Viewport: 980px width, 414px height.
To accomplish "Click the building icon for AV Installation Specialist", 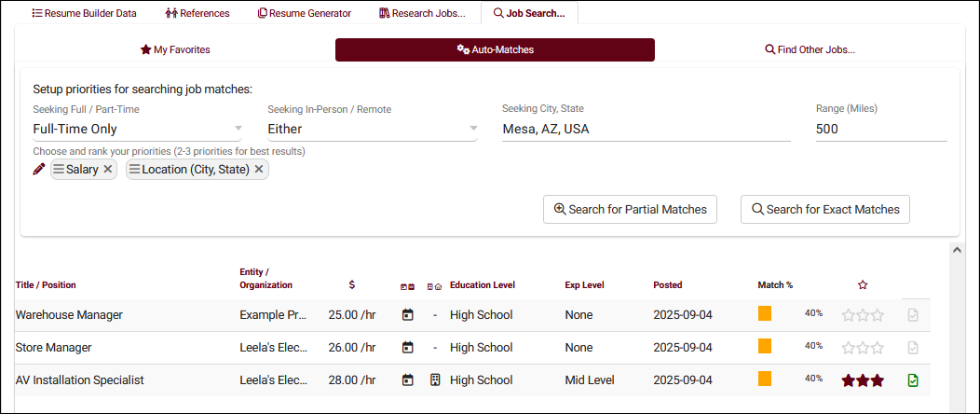I will [x=434, y=380].
